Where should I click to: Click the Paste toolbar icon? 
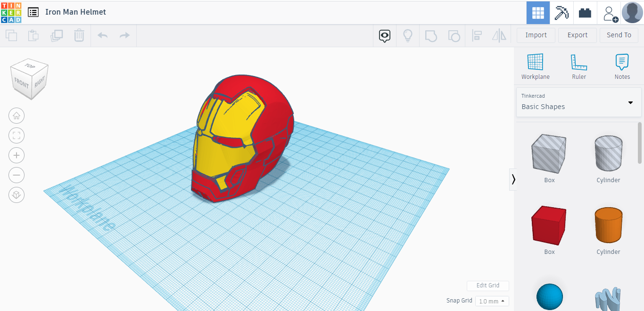tap(33, 35)
